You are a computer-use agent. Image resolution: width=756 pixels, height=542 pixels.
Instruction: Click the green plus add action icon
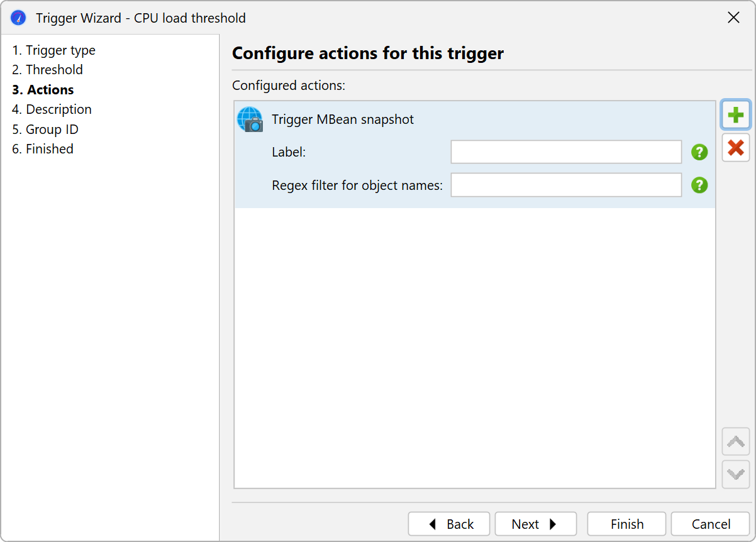point(735,115)
